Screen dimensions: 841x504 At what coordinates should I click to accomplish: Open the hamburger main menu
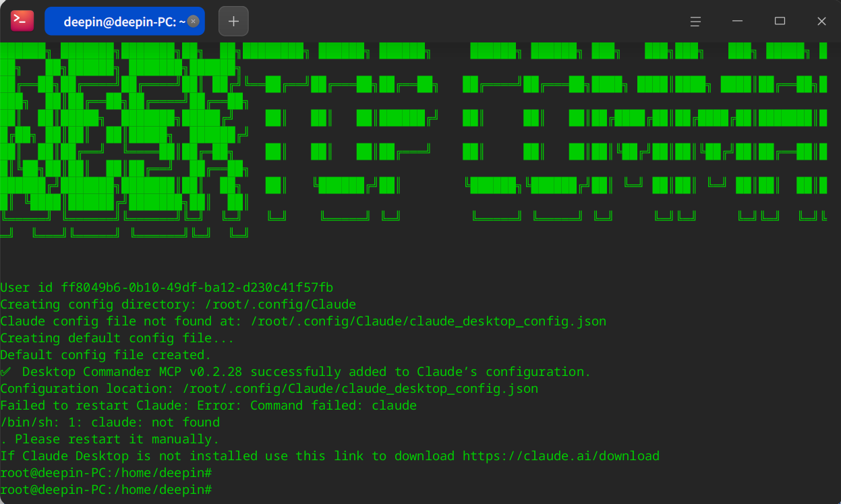click(695, 22)
